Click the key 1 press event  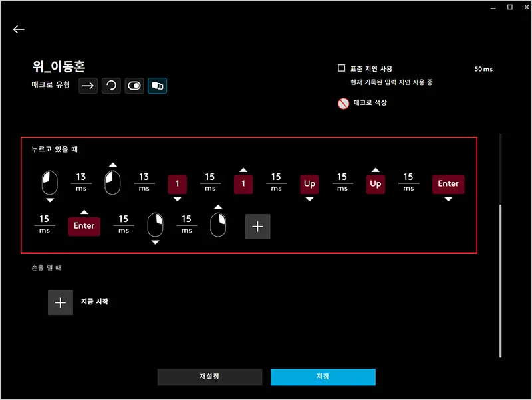pos(177,184)
